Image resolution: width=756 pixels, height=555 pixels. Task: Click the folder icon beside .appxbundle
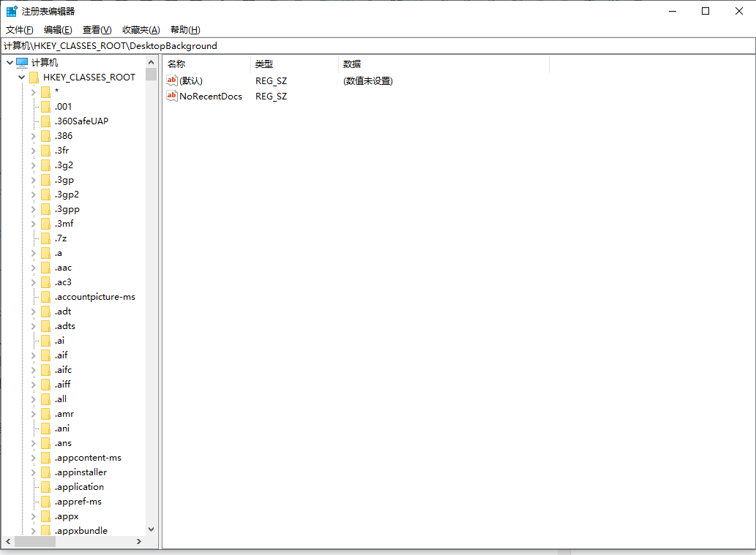pyautogui.click(x=45, y=530)
